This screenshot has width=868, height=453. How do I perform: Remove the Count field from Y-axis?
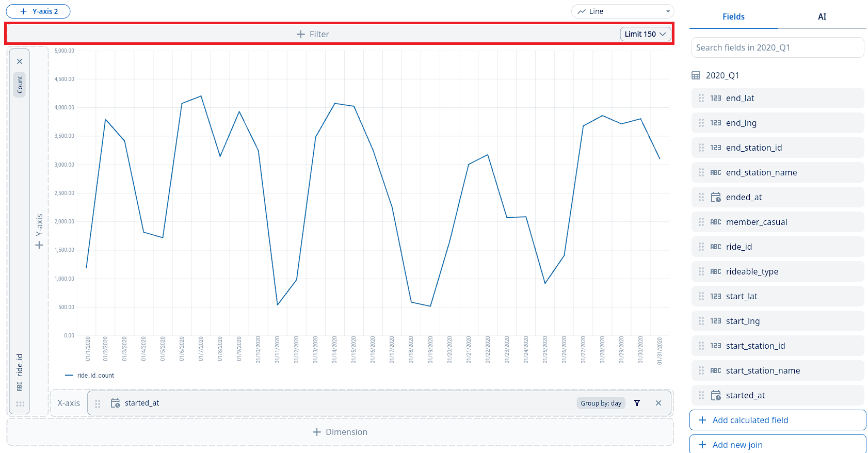pyautogui.click(x=20, y=61)
